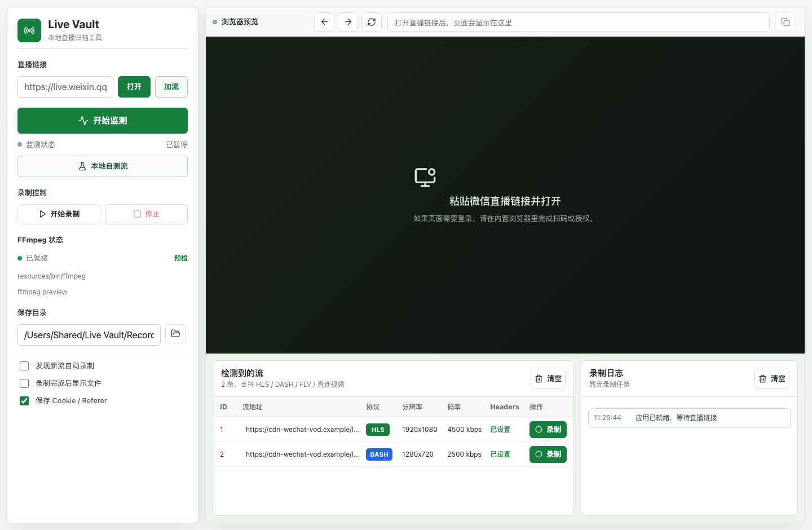Click the 已暂停 monitoring status text
This screenshot has height=530, width=812.
[x=176, y=144]
